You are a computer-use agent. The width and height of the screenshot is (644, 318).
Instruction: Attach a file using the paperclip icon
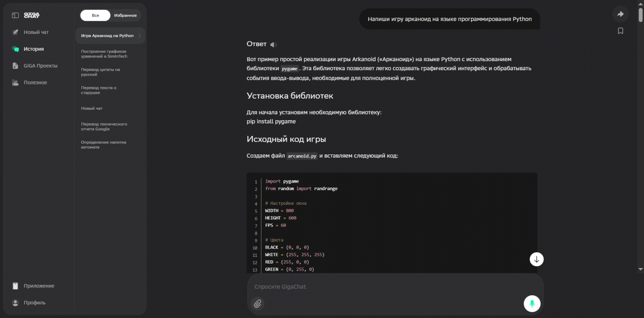(x=257, y=304)
